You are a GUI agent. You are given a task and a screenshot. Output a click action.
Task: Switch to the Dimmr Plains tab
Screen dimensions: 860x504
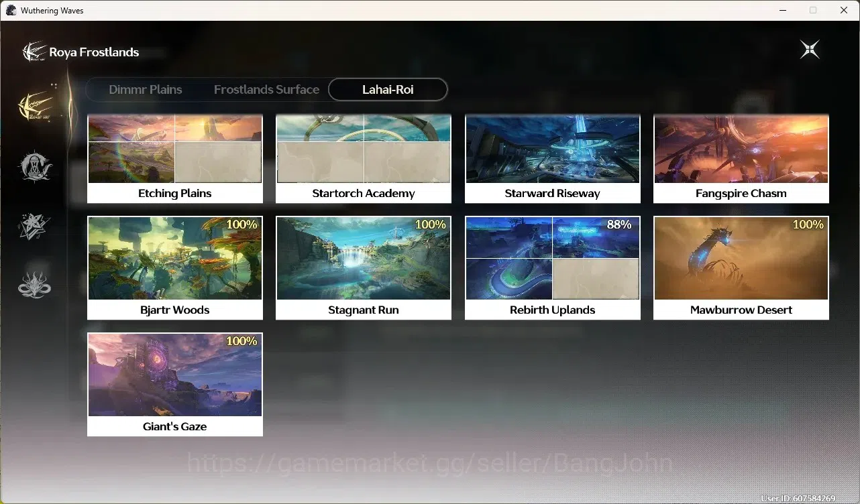point(146,90)
